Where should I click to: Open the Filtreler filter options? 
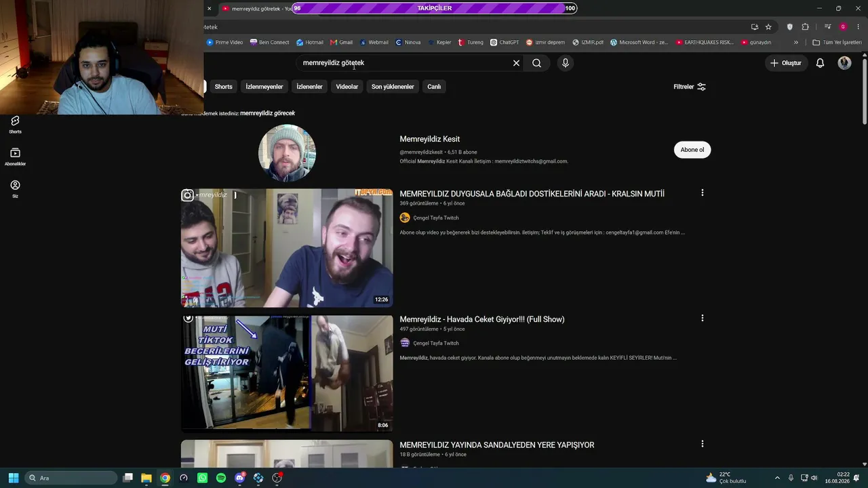[x=690, y=87]
